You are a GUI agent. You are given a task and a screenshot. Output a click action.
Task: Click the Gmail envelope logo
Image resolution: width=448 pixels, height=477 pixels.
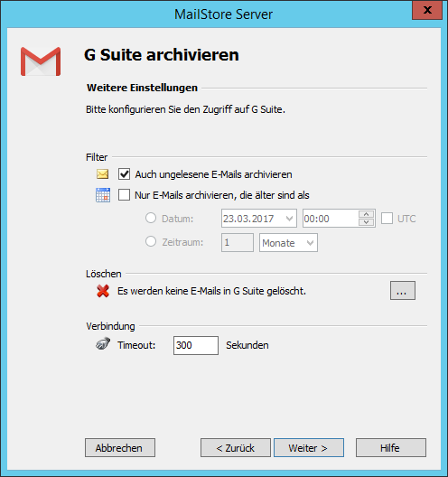tap(41, 61)
